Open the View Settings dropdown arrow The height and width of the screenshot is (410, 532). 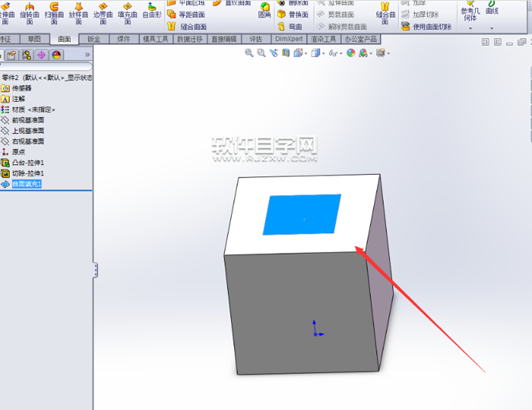coord(388,54)
